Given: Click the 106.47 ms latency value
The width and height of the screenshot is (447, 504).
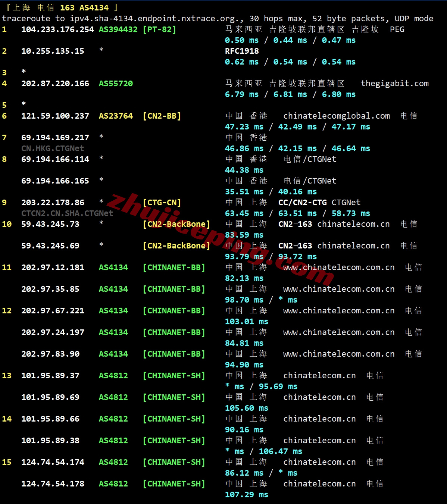Looking at the screenshot, I should 281,451.
